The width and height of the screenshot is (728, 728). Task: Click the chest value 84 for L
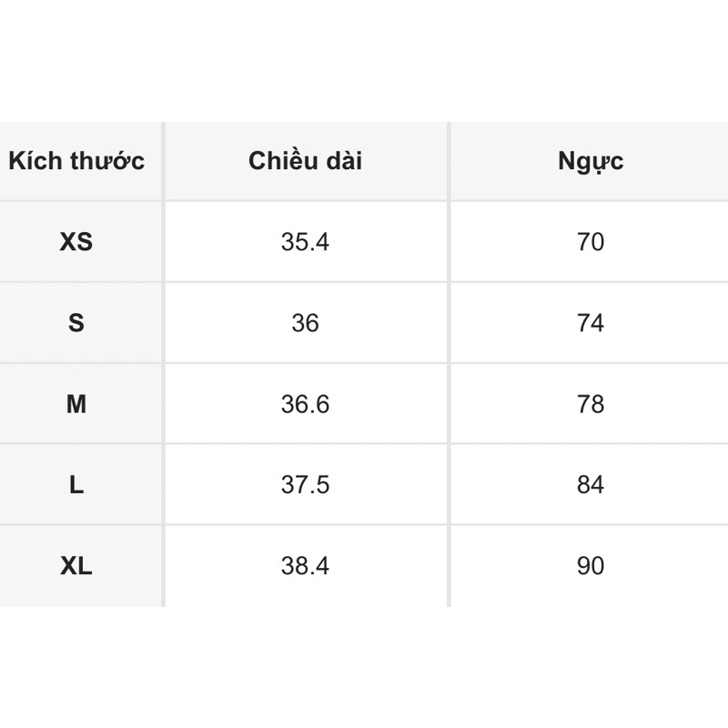591,485
